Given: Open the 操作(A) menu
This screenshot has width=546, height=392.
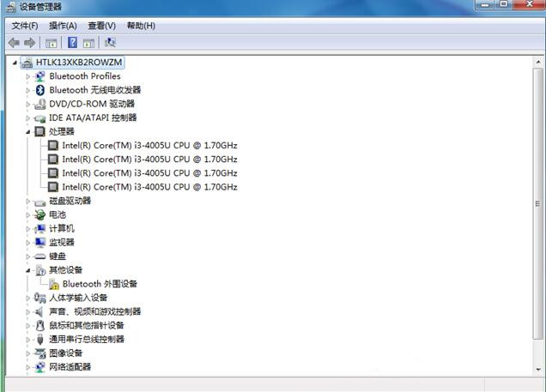Looking at the screenshot, I should [63, 26].
